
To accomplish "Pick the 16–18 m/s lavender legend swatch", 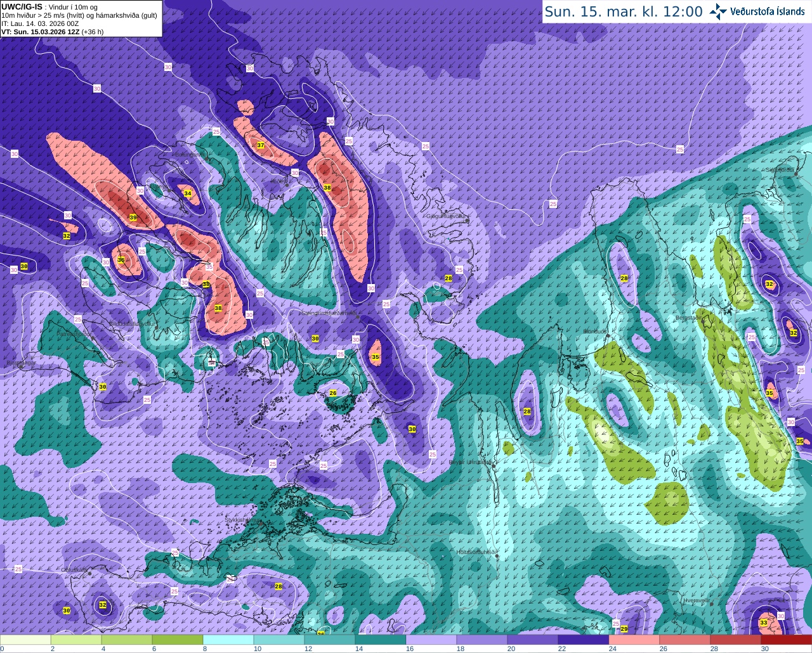I will pos(431,640).
